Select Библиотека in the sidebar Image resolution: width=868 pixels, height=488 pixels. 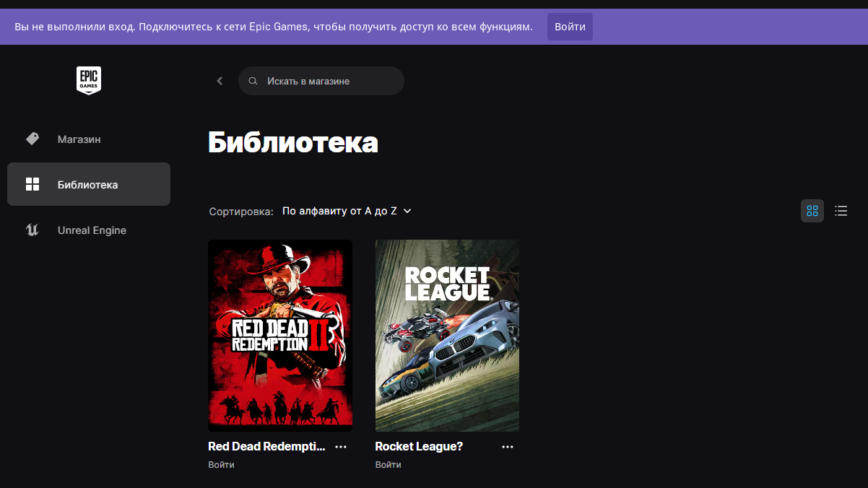[89, 184]
